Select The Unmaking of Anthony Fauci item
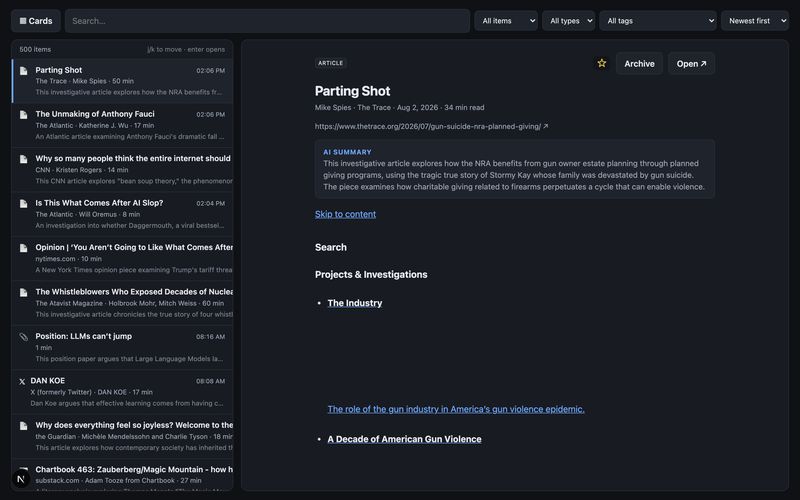 (122, 126)
